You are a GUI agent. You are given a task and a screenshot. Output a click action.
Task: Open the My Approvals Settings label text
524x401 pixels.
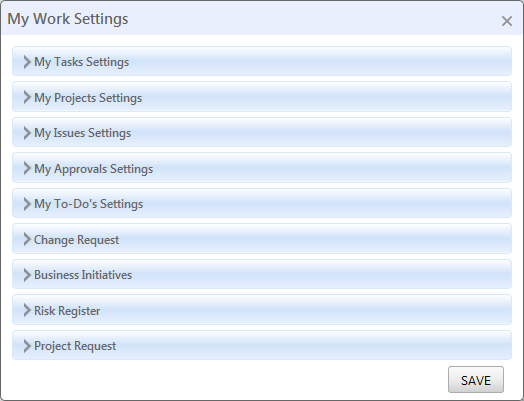pos(94,169)
